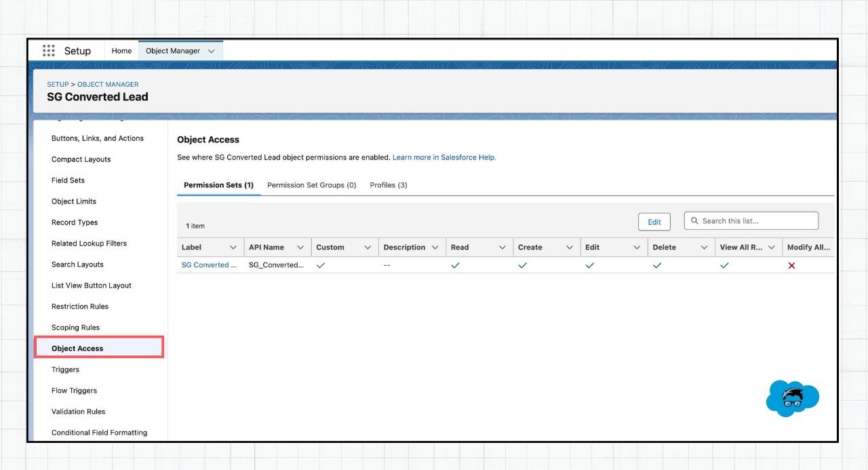Click the Custom checkmark in SG Converted row
The height and width of the screenshot is (470, 868).
pos(321,265)
